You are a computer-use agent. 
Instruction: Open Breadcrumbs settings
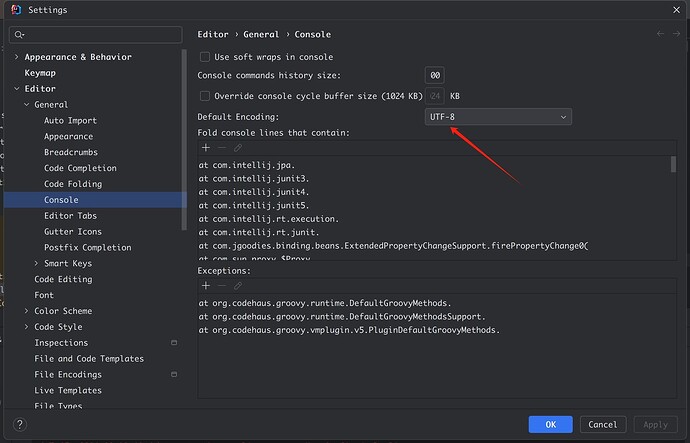click(71, 152)
